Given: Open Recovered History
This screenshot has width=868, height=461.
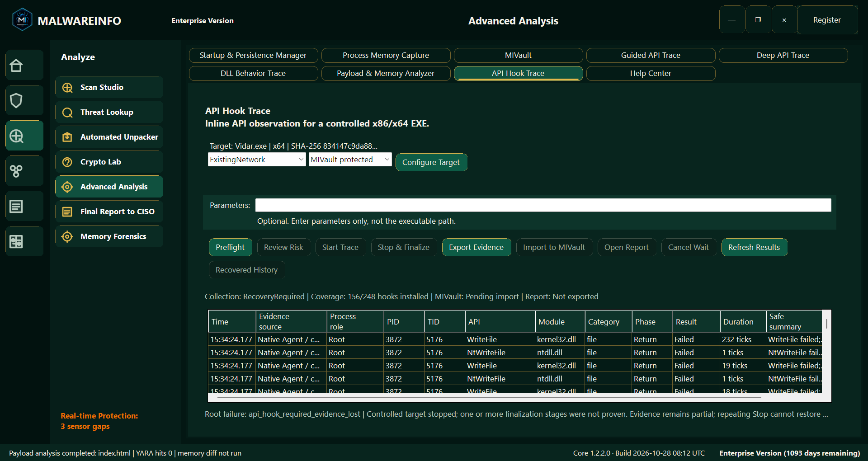Looking at the screenshot, I should click(x=247, y=270).
